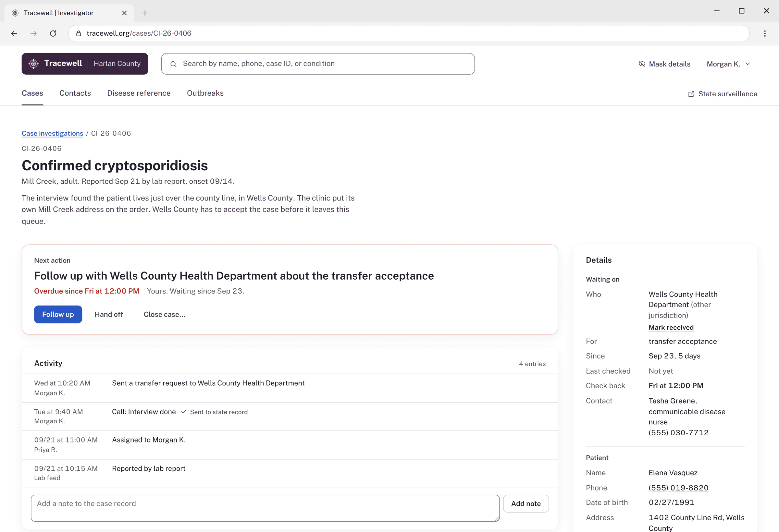
Task: Click the Mark received link
Action: (x=671, y=327)
